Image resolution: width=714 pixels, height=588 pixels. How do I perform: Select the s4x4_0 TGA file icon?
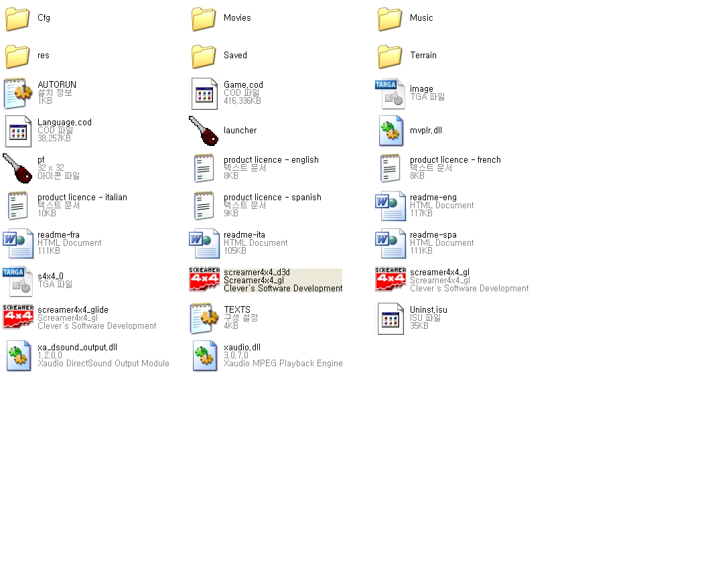click(18, 281)
